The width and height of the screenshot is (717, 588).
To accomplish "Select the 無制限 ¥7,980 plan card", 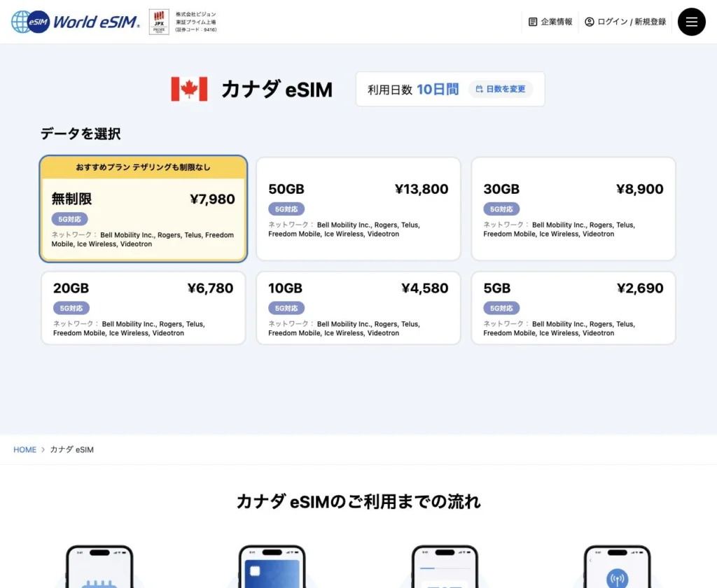I will pos(143,209).
